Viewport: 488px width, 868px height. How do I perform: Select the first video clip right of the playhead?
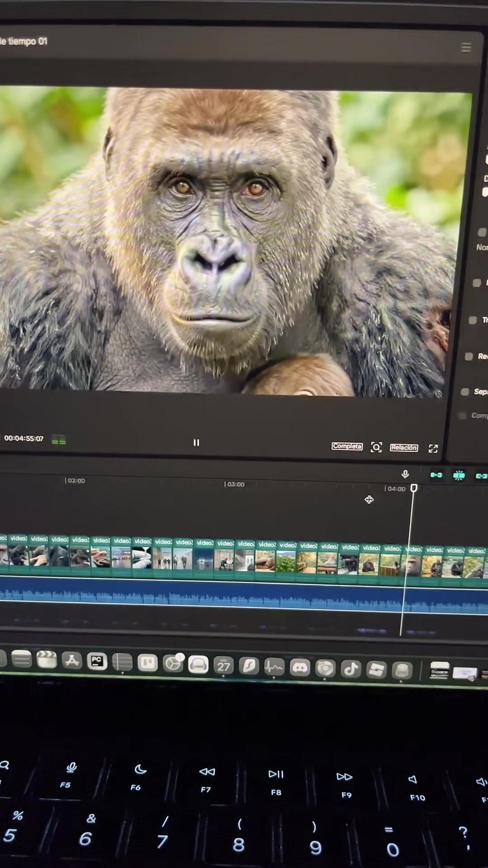pyautogui.click(x=432, y=563)
